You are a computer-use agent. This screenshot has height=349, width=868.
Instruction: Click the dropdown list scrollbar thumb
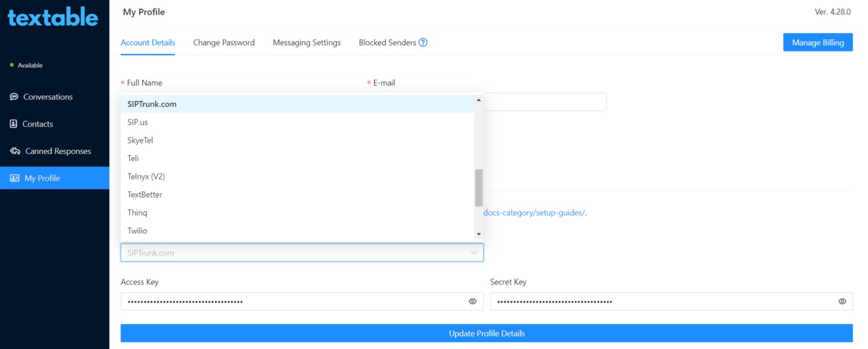479,188
